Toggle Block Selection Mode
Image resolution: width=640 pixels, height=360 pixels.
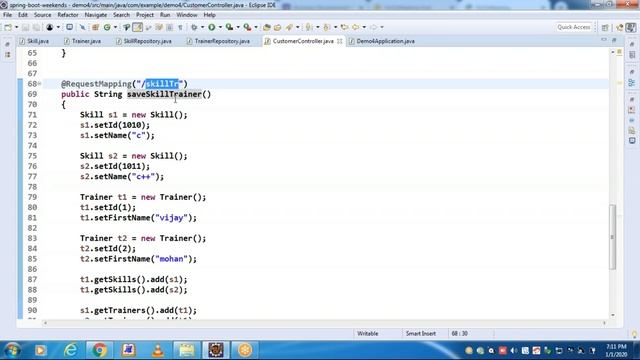pyautogui.click(x=169, y=27)
